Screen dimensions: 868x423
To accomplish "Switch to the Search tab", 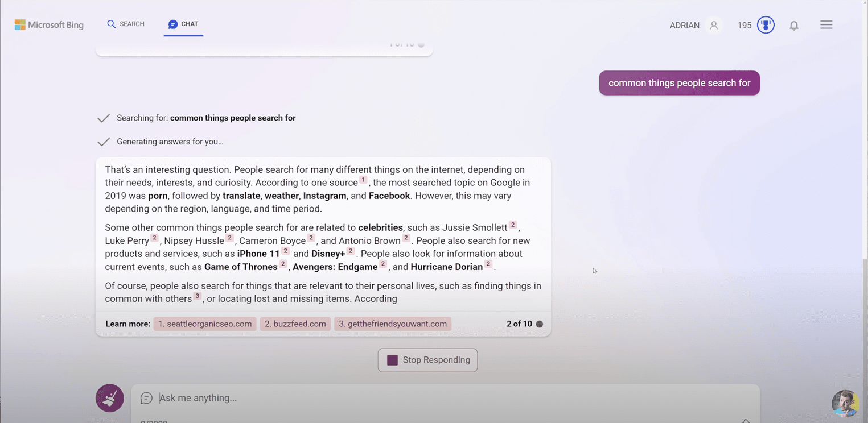I will (x=126, y=24).
